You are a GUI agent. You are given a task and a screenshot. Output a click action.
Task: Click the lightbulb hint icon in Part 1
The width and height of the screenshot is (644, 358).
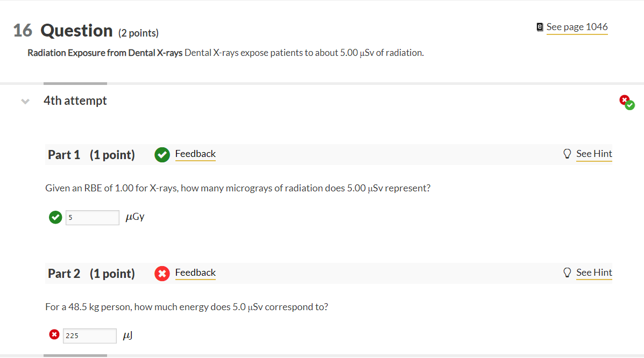tap(567, 154)
